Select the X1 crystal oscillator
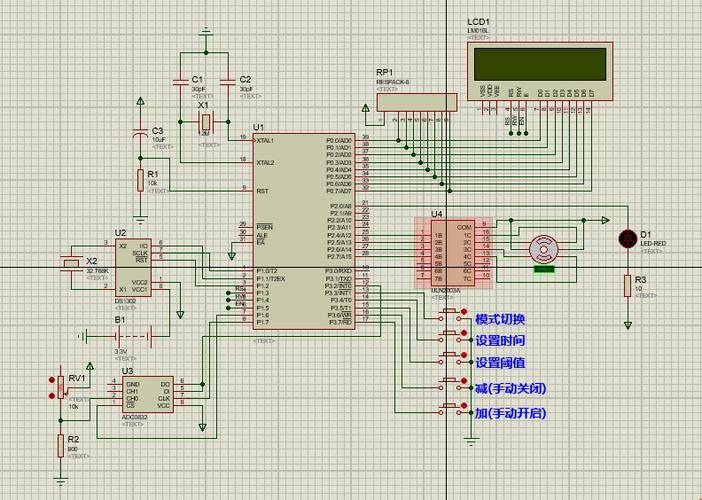702x500 pixels. click(x=205, y=121)
